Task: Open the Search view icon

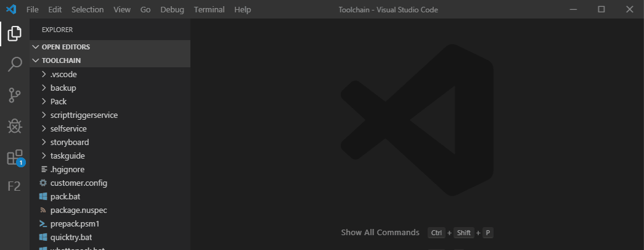Action: click(x=14, y=65)
